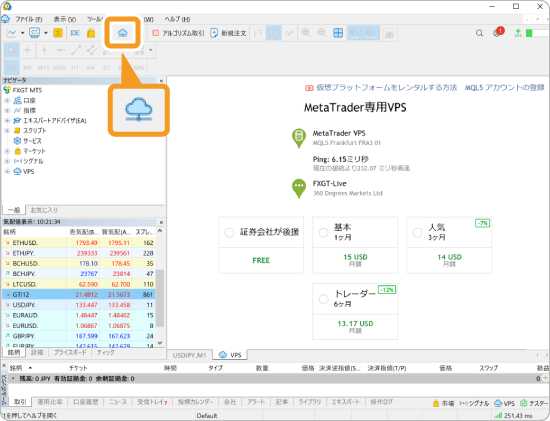Switch to the お気に入り tab in the Navigator
This screenshot has height=421, width=550.
(x=44, y=210)
